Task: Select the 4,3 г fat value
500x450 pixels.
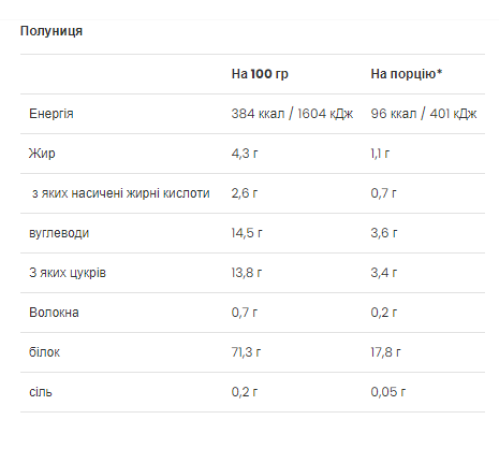Action: [245, 153]
